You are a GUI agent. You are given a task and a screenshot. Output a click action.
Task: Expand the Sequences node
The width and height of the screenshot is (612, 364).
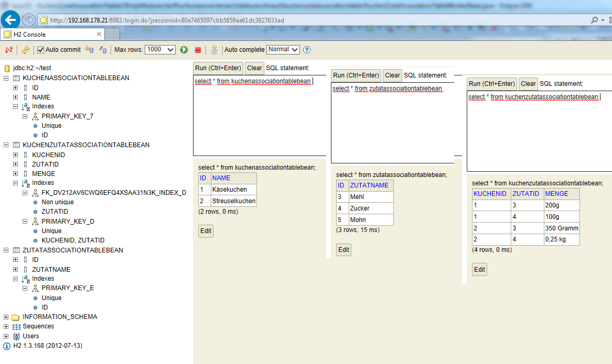click(6, 327)
